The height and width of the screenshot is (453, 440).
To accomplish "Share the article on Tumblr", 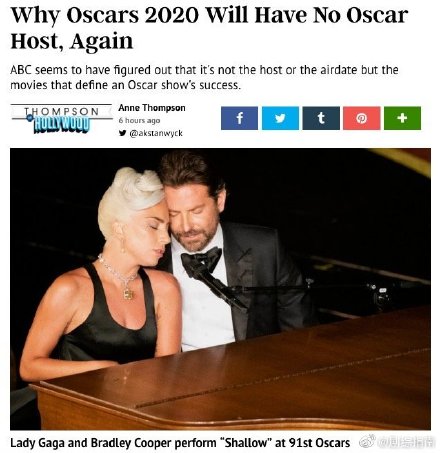I will [321, 118].
